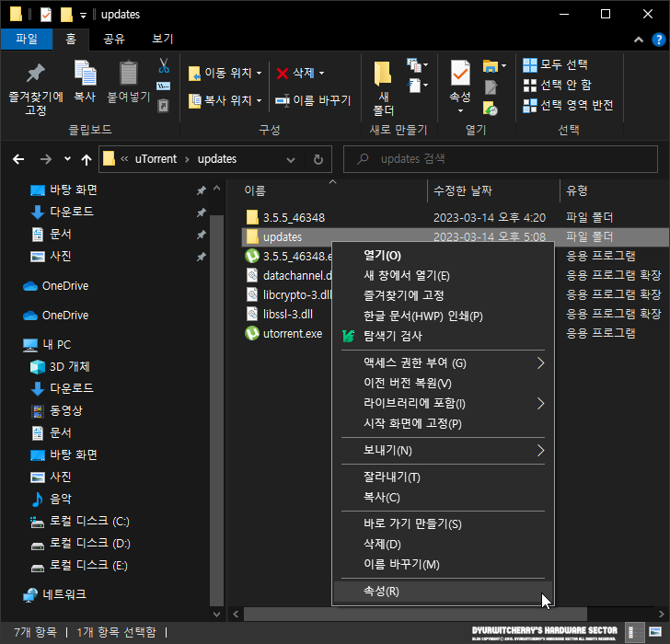670x644 pixels.
Task: Click the paste shortcut icon in clipboard group
Action: tap(164, 106)
